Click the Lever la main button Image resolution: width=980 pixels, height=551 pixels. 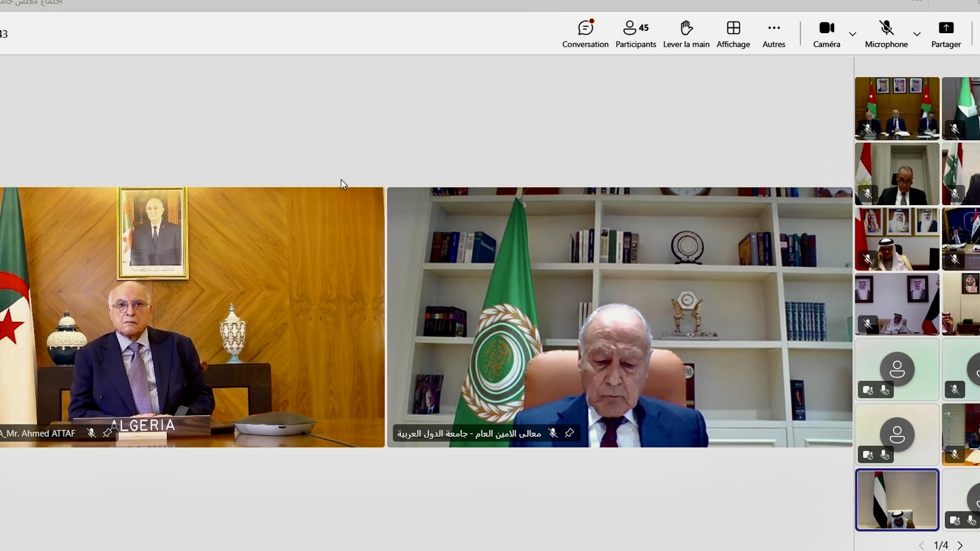tap(686, 34)
